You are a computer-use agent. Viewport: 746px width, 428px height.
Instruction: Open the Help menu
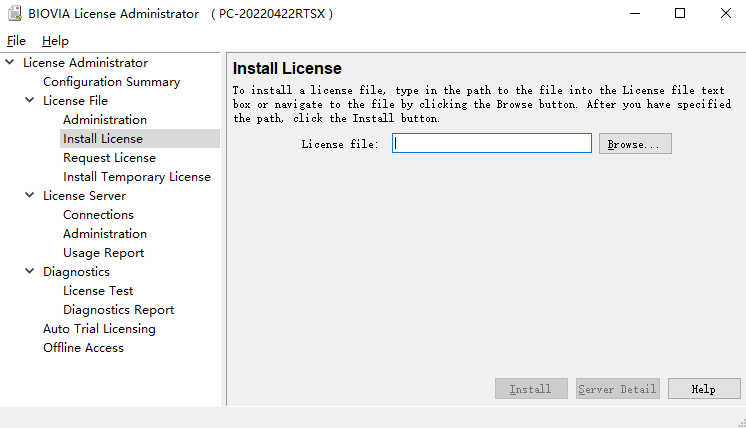(x=55, y=41)
